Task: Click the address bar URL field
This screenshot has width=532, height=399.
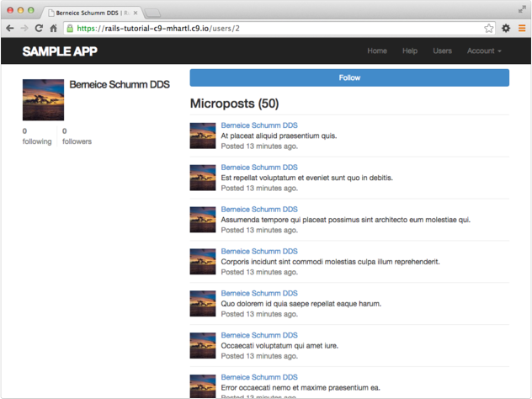Action: (x=278, y=28)
